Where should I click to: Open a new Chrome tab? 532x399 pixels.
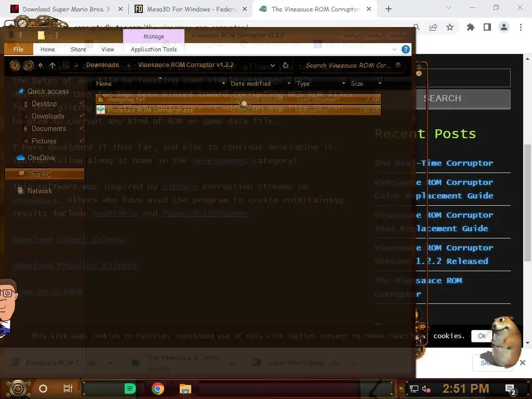click(389, 9)
